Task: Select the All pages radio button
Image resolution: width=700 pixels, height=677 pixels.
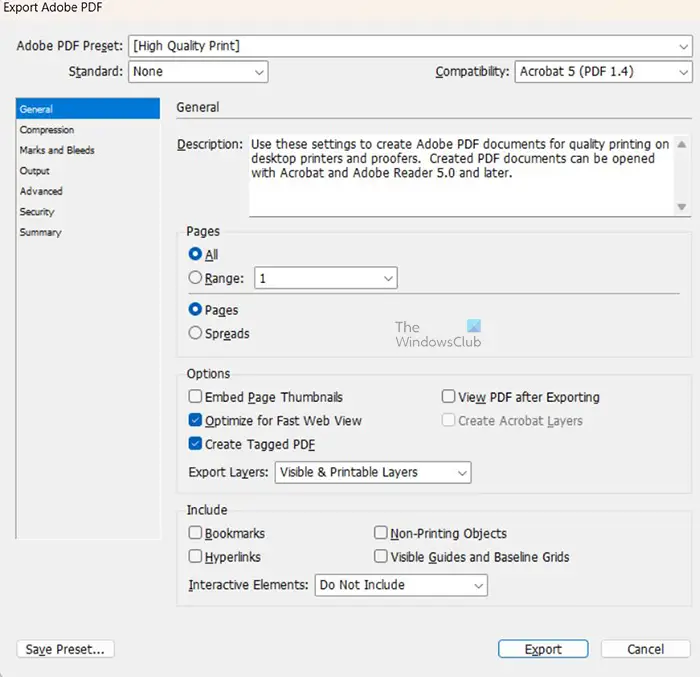Action: tap(195, 254)
